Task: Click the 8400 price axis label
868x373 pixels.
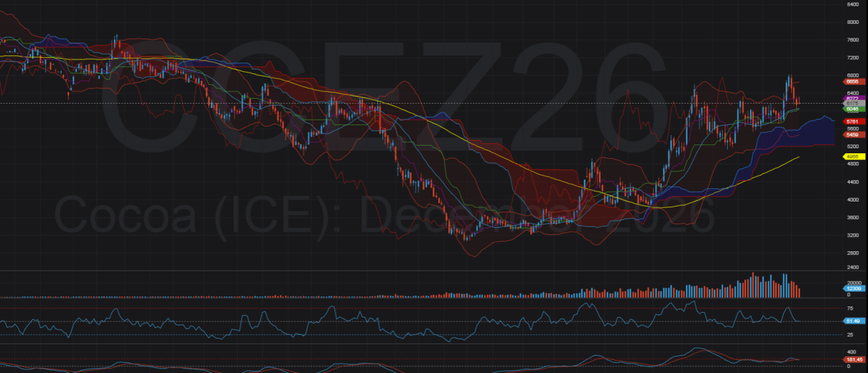Action: pyautogui.click(x=852, y=4)
